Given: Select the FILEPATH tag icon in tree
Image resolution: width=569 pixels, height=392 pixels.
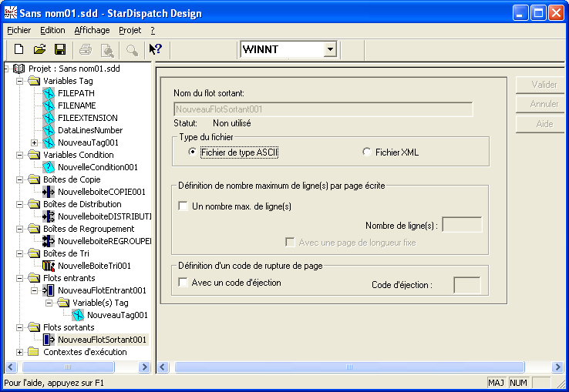Looking at the screenshot, I should tap(49, 93).
